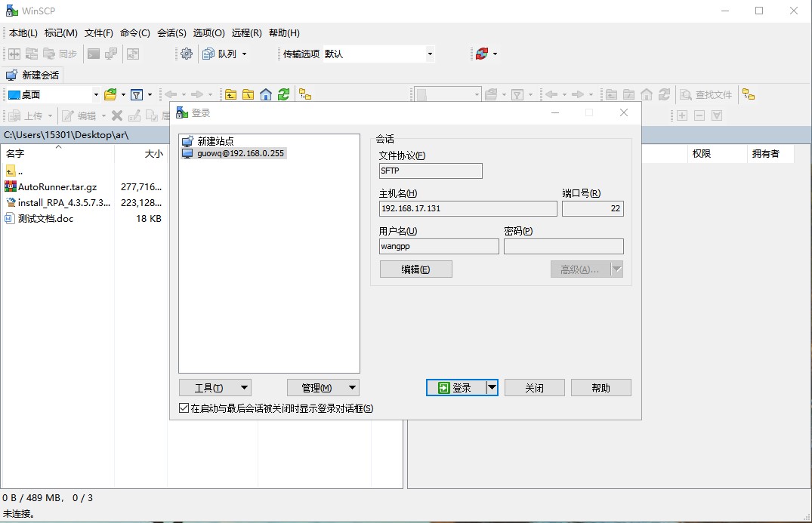812x523 pixels.
Task: Expand the 登录 button dropdown arrow
Action: point(490,387)
